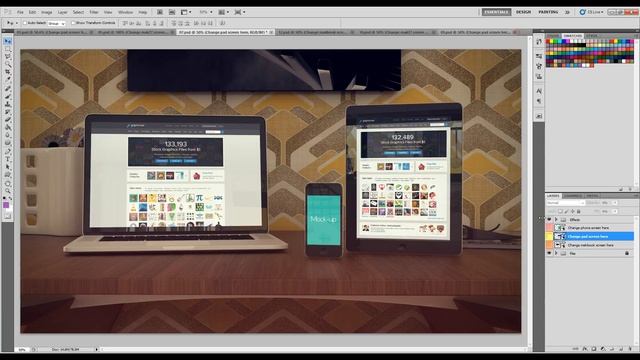Select the Horizontal Type tool
The image size is (640, 360).
pyautogui.click(x=7, y=159)
